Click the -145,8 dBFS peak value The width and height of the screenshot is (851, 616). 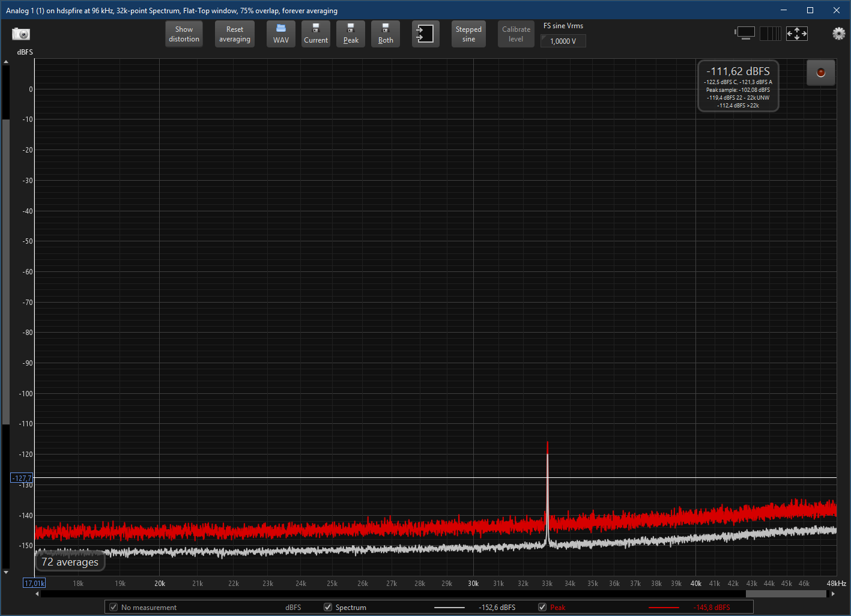tap(712, 608)
